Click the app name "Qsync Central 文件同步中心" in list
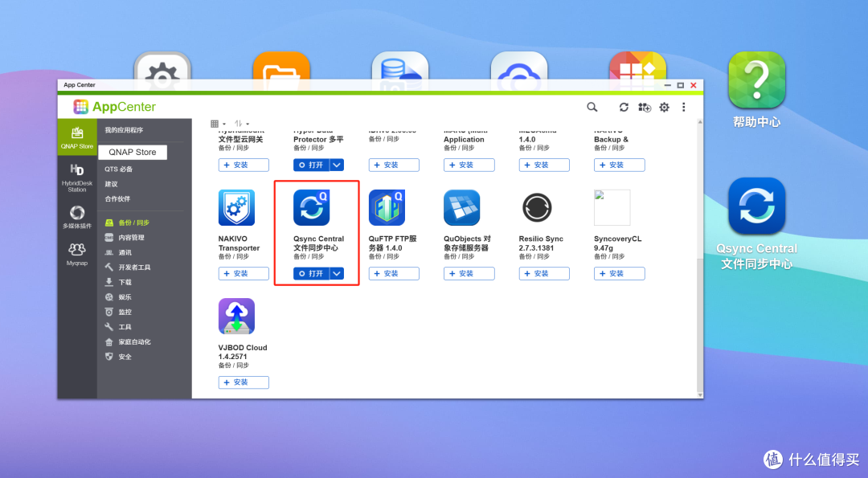The image size is (868, 478). [318, 243]
